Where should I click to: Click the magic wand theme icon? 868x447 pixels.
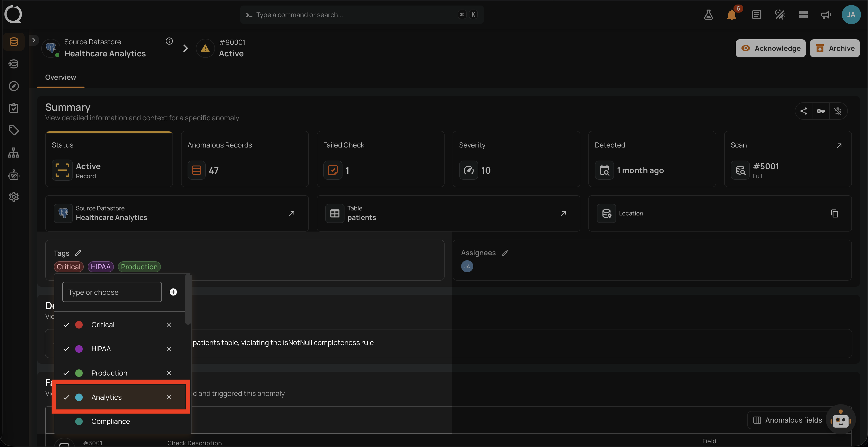click(x=780, y=15)
